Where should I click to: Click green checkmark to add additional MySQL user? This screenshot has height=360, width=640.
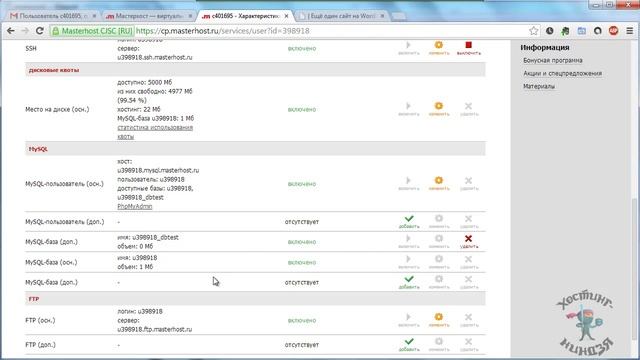409,219
